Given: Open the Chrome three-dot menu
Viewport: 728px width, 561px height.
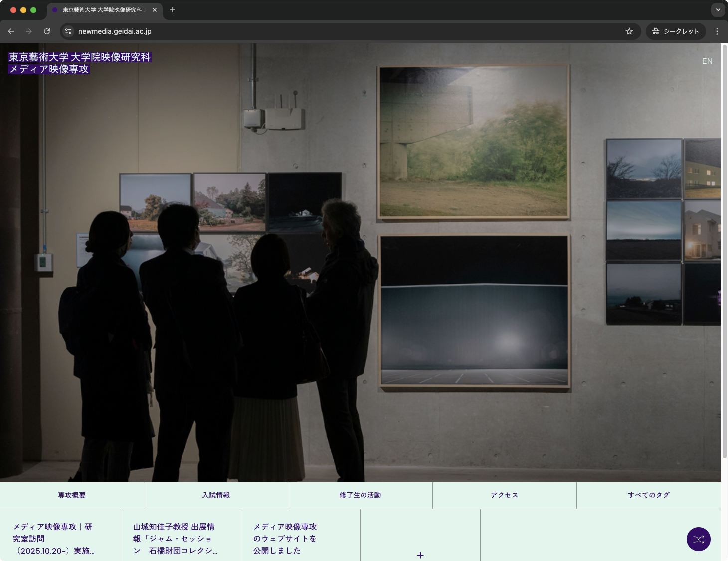Looking at the screenshot, I should pos(717,31).
